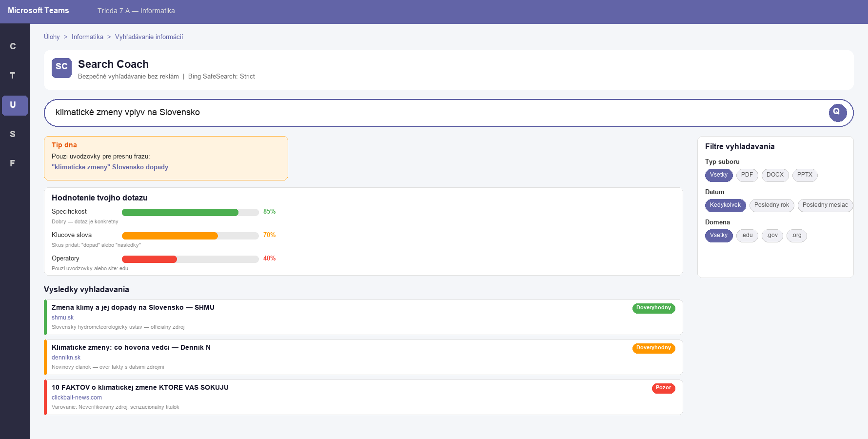
Task: Filter by Posledny rok date
Action: click(x=771, y=205)
